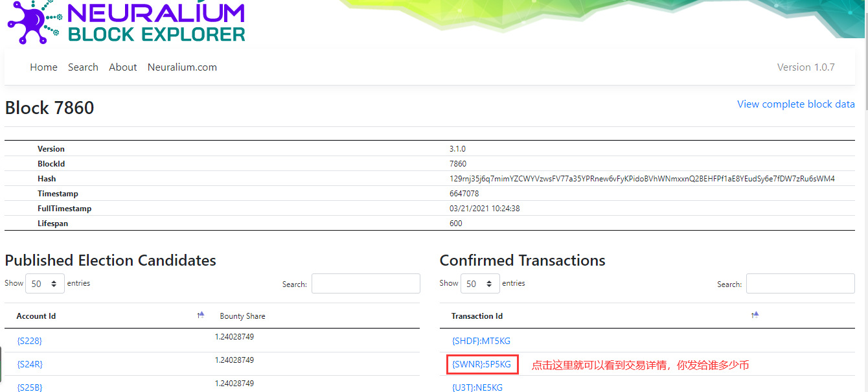868x392 pixels.
Task: Open transaction {SHDF}:MT5KG
Action: click(481, 341)
